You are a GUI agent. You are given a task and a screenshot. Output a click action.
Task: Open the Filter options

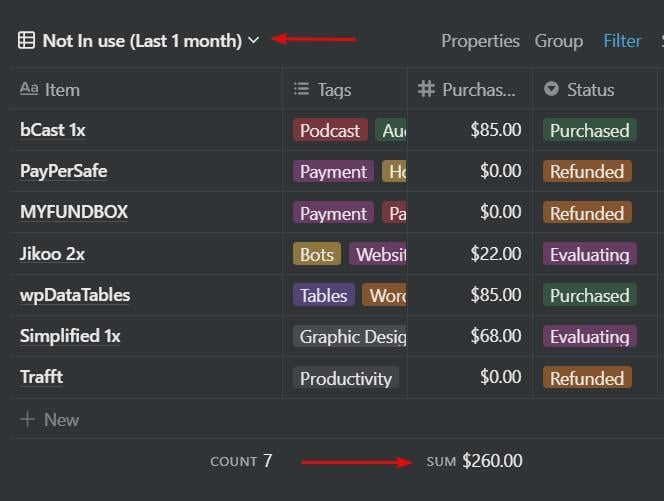622,41
